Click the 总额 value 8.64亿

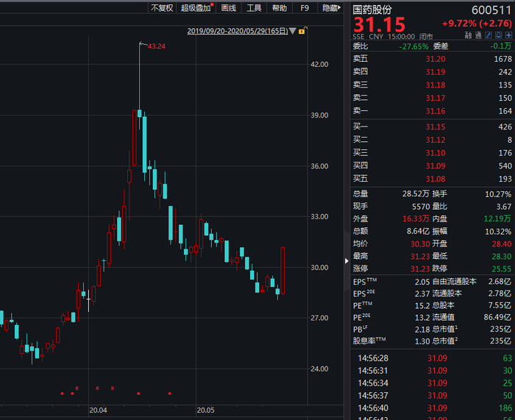click(x=418, y=231)
